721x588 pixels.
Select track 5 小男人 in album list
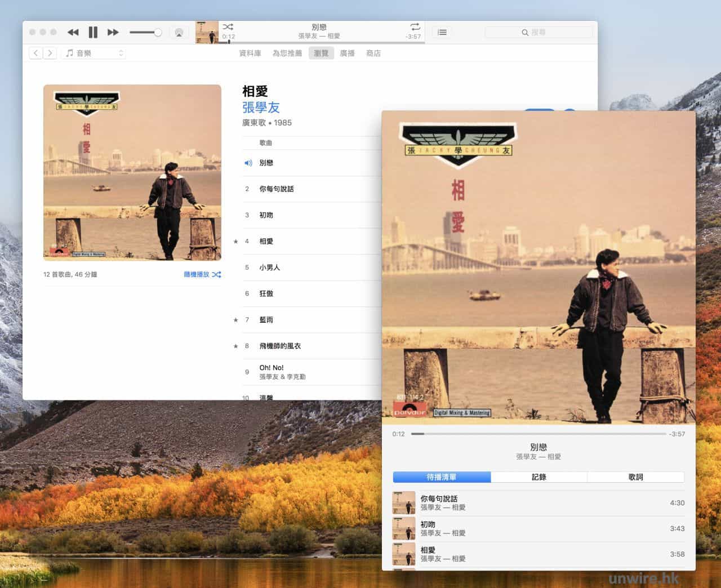coord(269,268)
